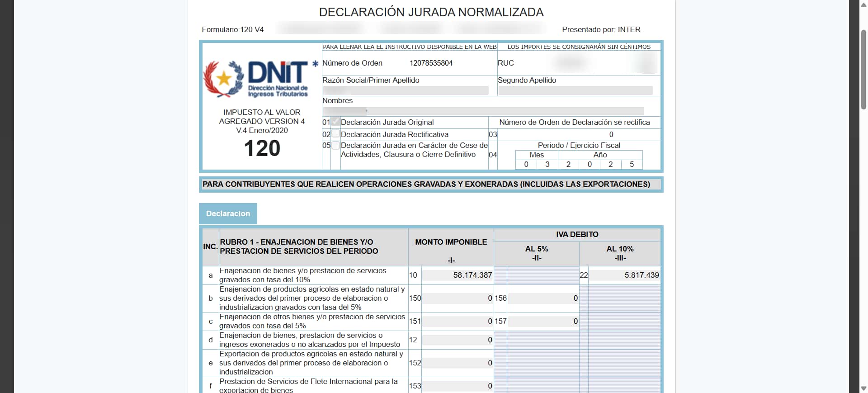Click 'IMPUESTO AL VALOR AGREGADO VERSION 4' text
The image size is (868, 393).
pyautogui.click(x=262, y=117)
